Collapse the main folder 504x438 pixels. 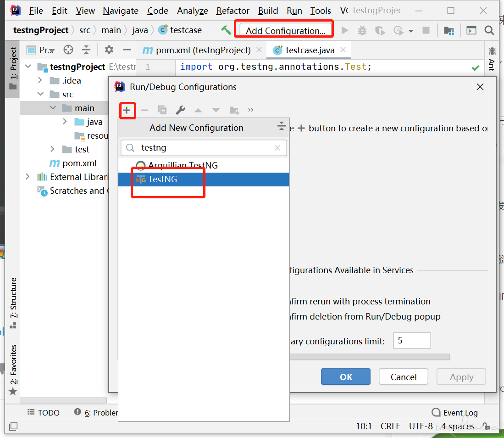point(53,108)
